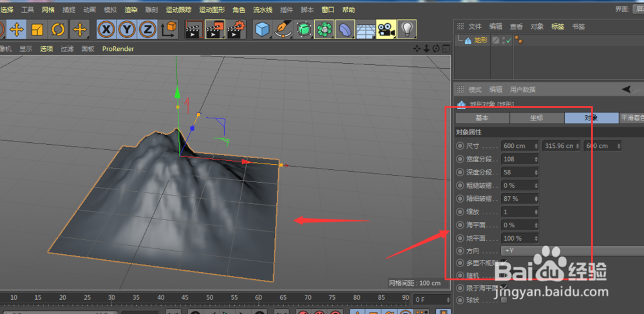Toggle the 地形 editor visibility dots
This screenshot has height=314, width=644.
pyautogui.click(x=504, y=41)
